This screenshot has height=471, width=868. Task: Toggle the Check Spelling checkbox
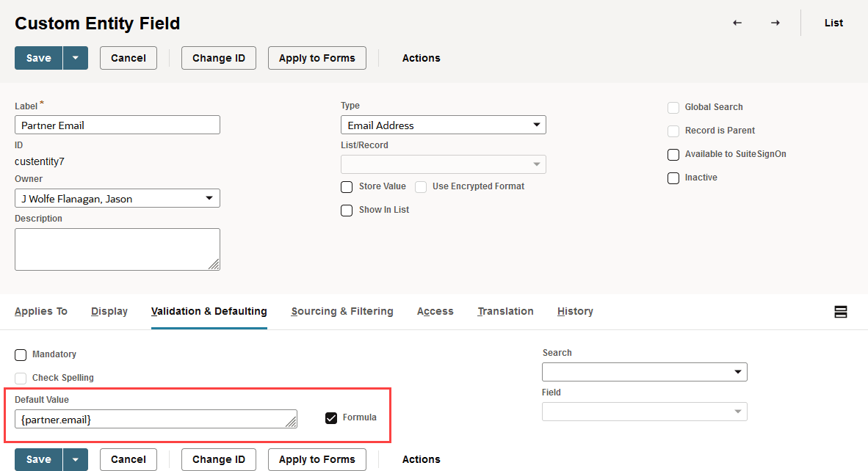point(21,378)
